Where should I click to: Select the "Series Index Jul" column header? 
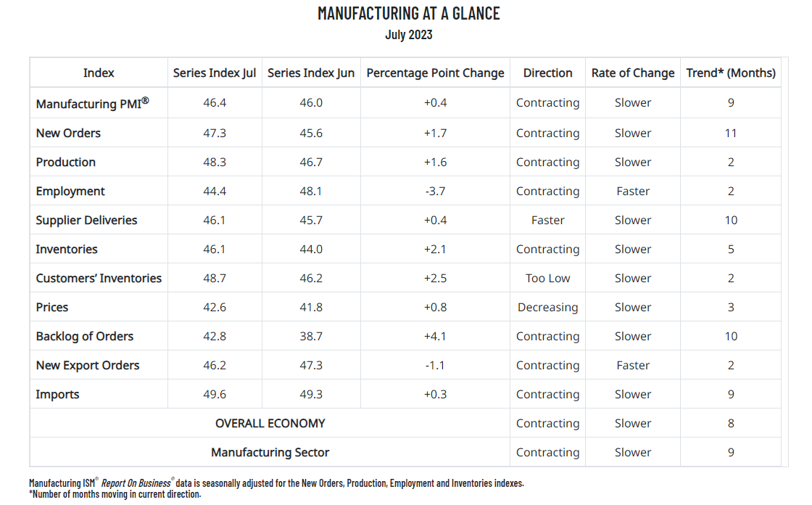pos(215,73)
